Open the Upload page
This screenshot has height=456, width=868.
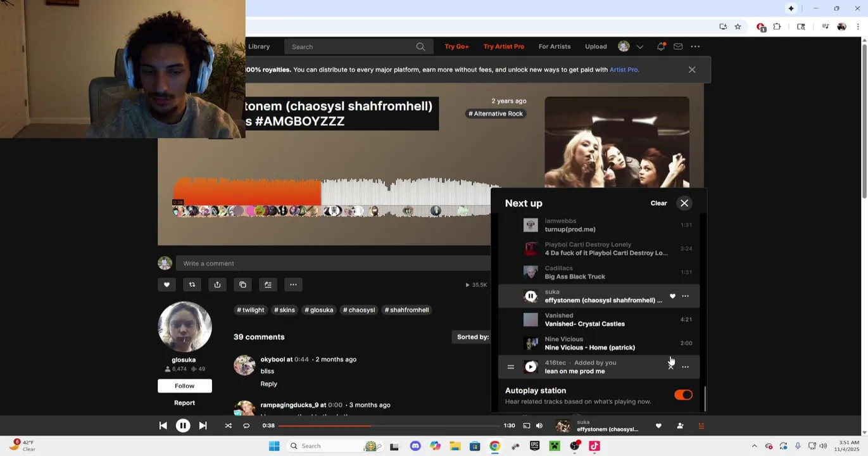(596, 46)
